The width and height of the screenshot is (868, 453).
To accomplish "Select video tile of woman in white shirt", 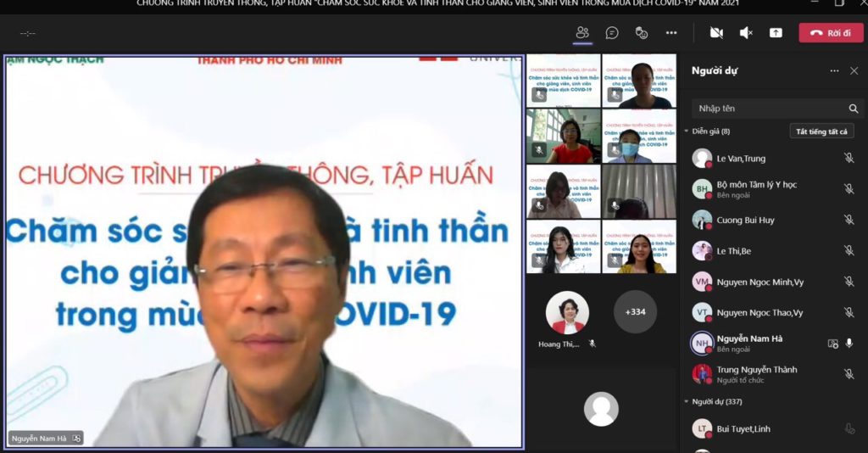I will coord(564,247).
